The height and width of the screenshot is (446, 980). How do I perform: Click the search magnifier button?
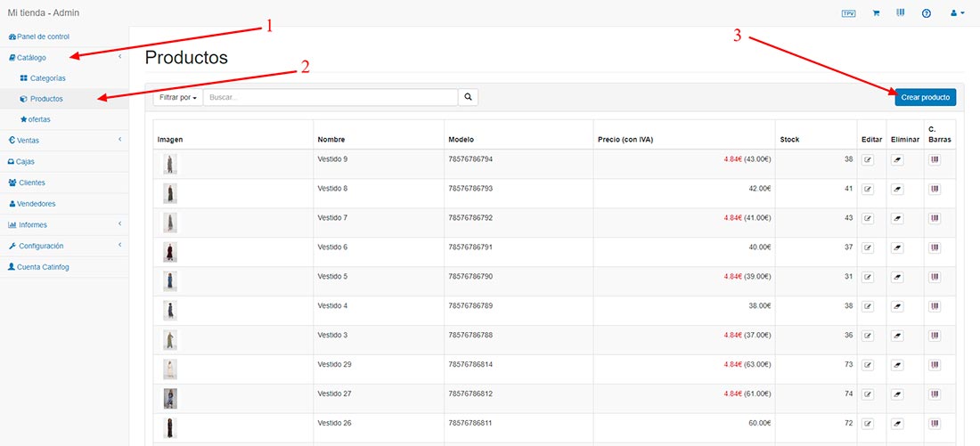click(468, 97)
